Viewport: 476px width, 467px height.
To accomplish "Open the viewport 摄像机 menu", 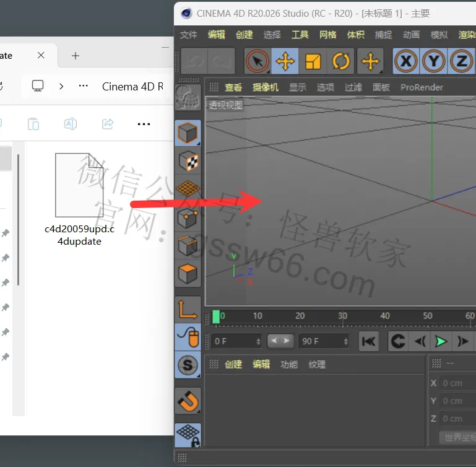I will (x=266, y=87).
